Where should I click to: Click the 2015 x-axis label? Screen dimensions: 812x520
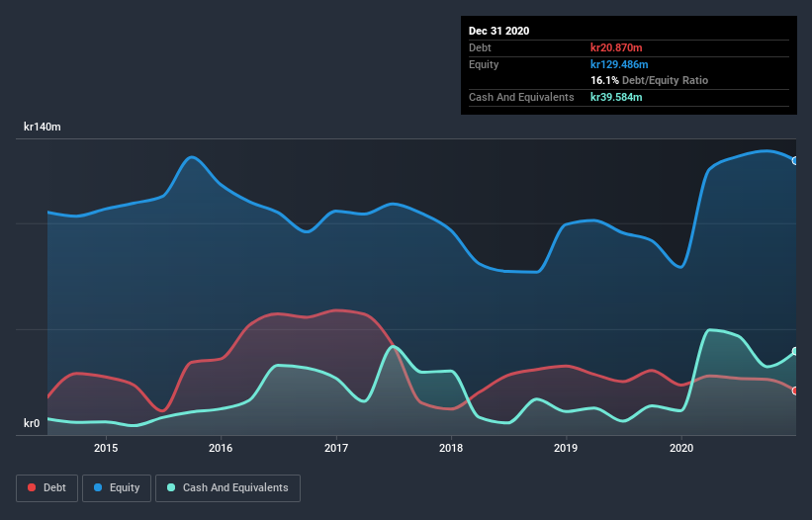106,448
